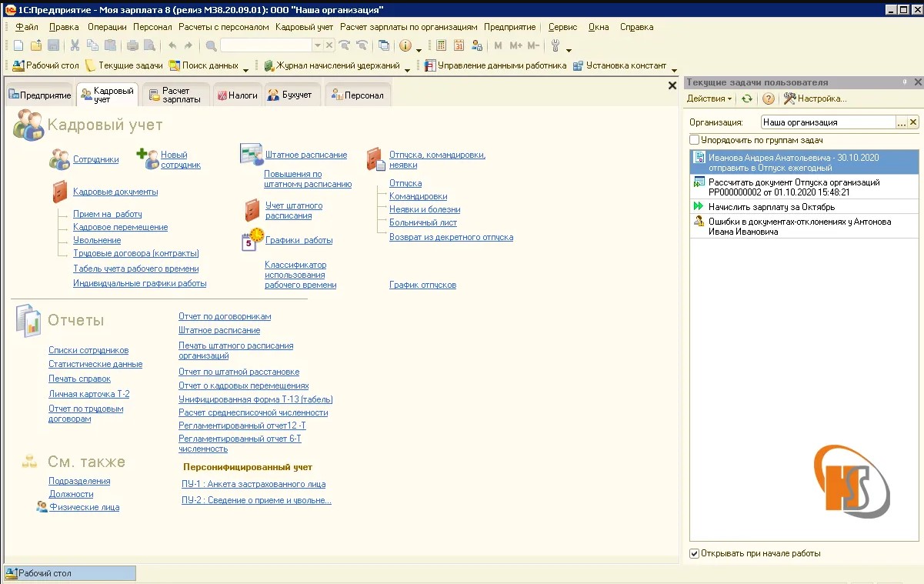This screenshot has width=924, height=584.
Task: Select task Рассчитать документ Отпуска организаций
Action: click(x=804, y=187)
